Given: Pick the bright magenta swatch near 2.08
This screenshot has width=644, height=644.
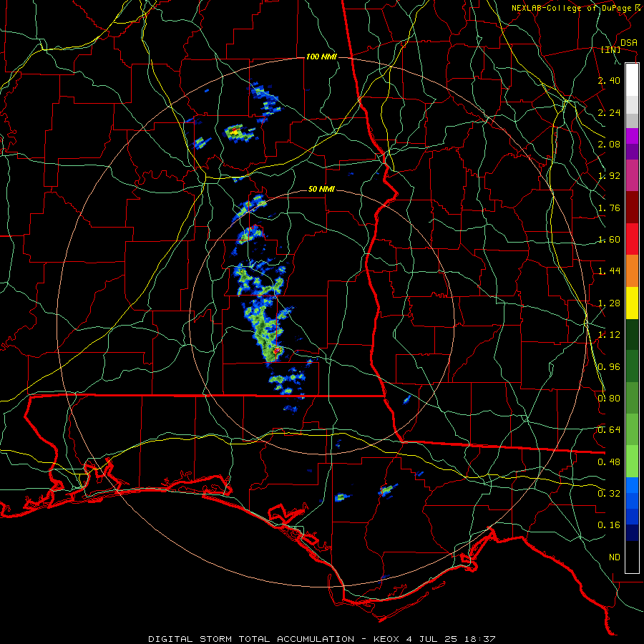Looking at the screenshot, I should click(632, 136).
